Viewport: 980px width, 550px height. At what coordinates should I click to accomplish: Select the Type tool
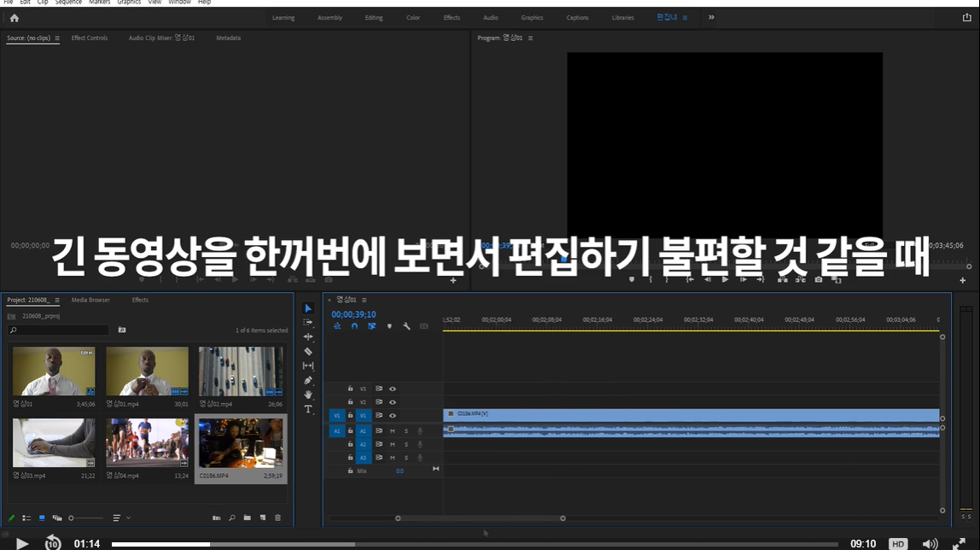(308, 409)
